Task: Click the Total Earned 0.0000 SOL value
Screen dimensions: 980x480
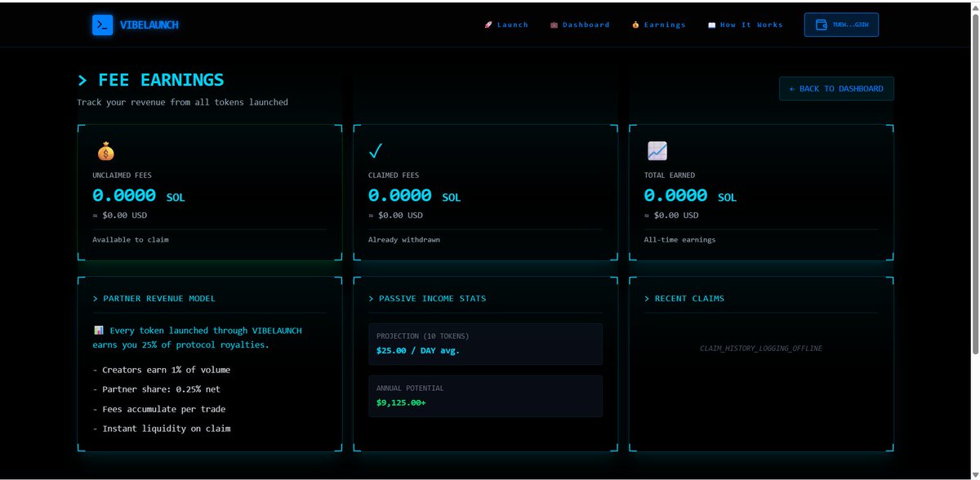Action: pyautogui.click(x=690, y=196)
